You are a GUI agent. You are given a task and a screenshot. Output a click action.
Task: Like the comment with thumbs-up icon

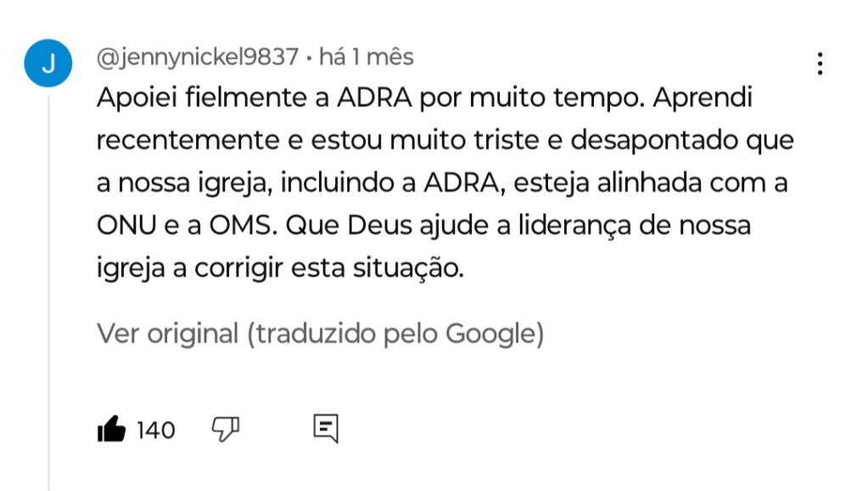point(111,430)
